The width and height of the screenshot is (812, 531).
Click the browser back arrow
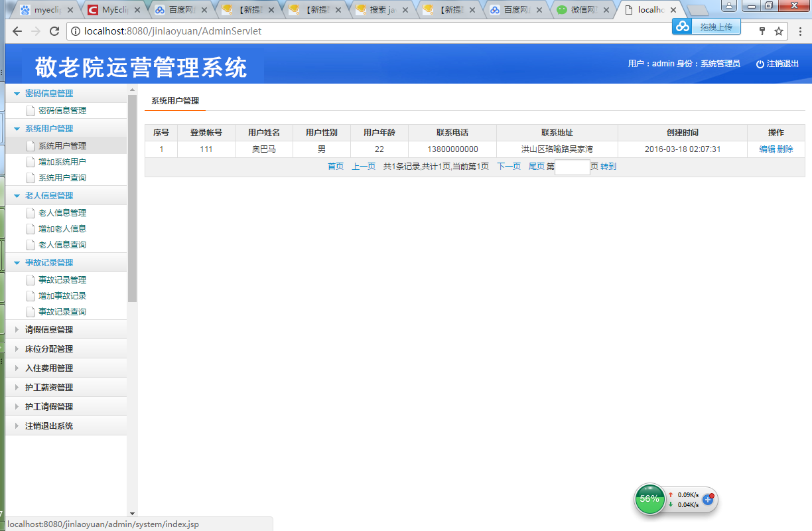(x=17, y=31)
